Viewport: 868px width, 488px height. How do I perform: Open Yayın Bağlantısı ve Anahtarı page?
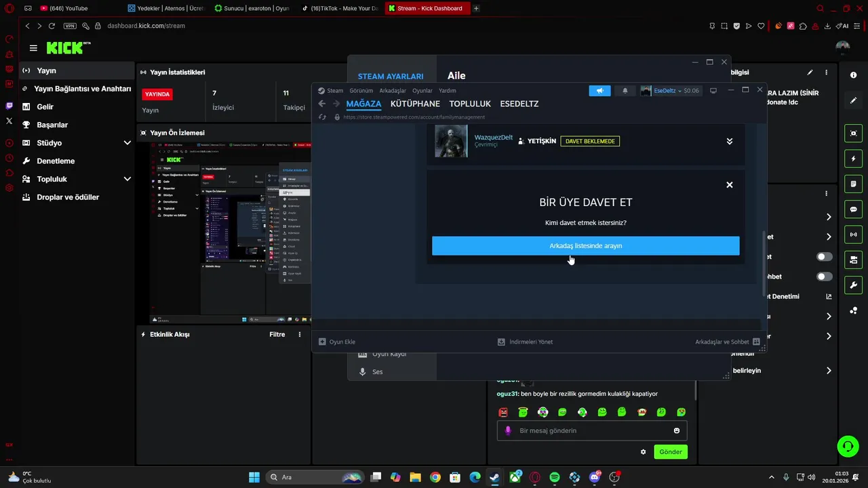(77, 89)
